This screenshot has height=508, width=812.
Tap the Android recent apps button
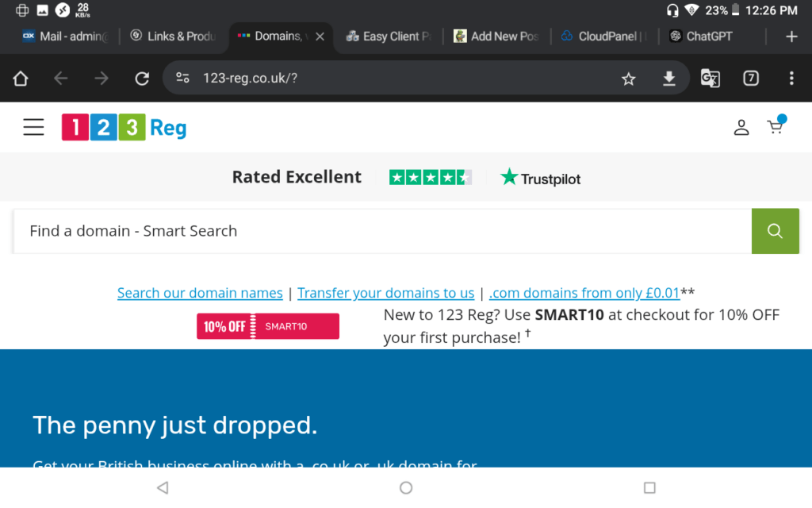coord(649,487)
